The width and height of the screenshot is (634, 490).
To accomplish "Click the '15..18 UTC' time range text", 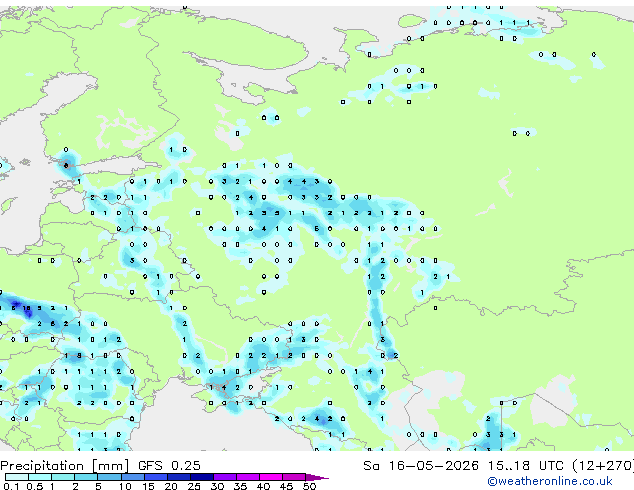I will (525, 466).
